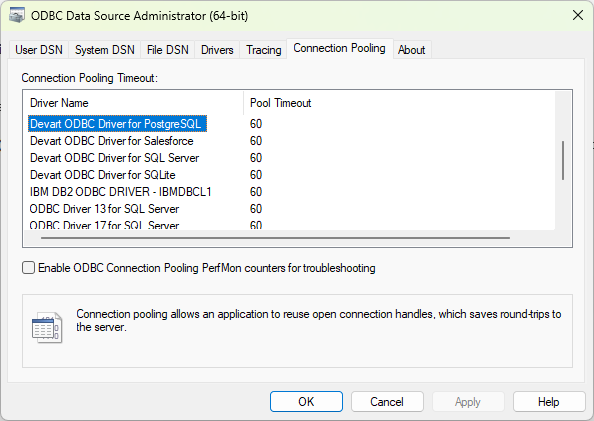Go to the Tracing tab

[264, 50]
